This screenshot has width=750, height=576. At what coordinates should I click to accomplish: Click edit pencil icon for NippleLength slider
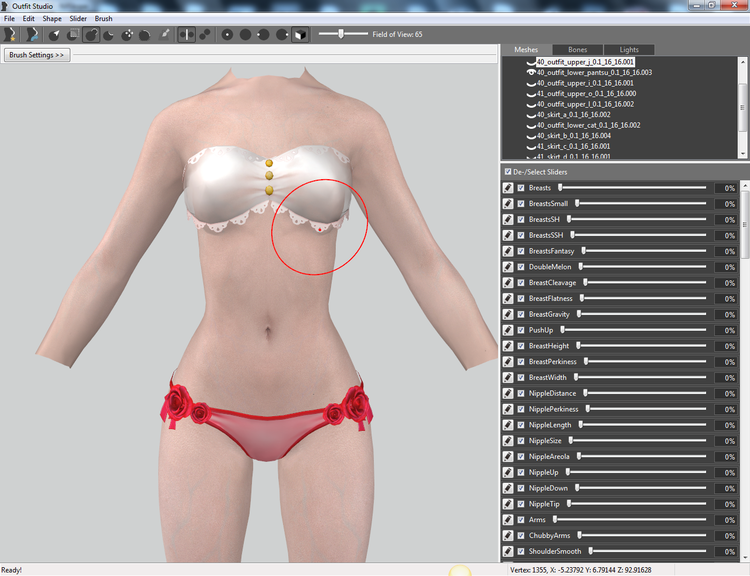[508, 425]
